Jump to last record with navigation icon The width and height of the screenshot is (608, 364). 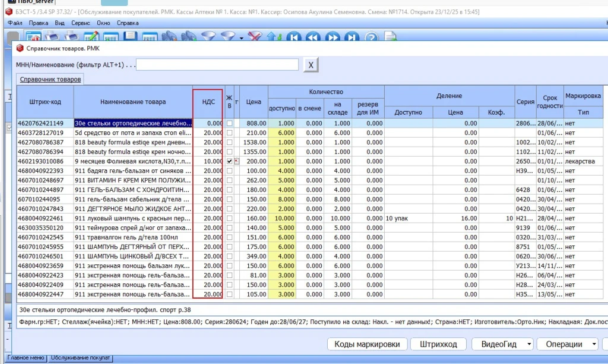[x=352, y=37]
